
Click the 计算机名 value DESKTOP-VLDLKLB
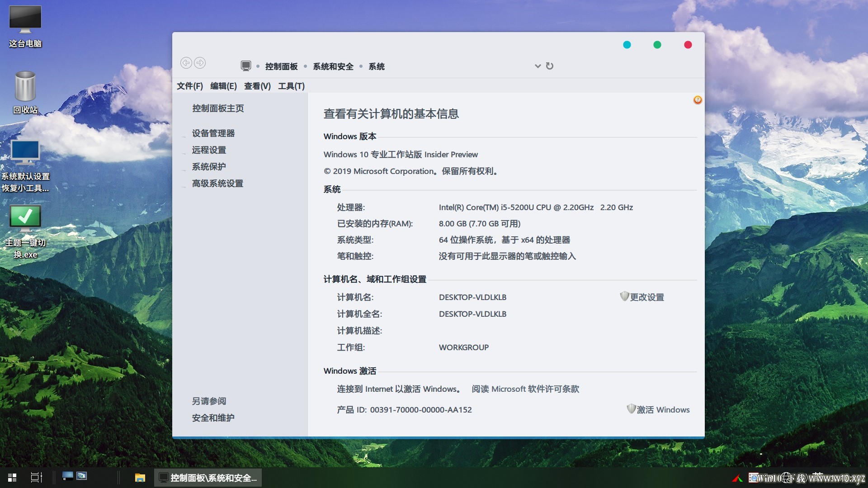[x=472, y=297]
